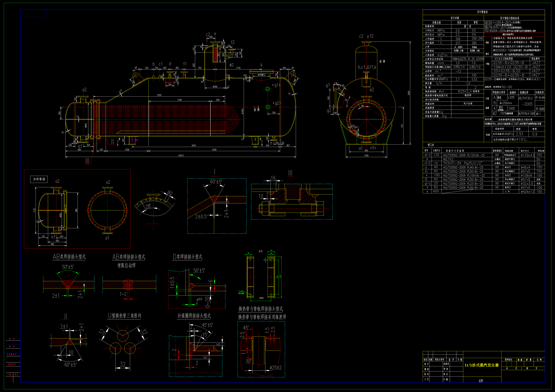Select the '250-240' working temperature cell

(x=477, y=39)
